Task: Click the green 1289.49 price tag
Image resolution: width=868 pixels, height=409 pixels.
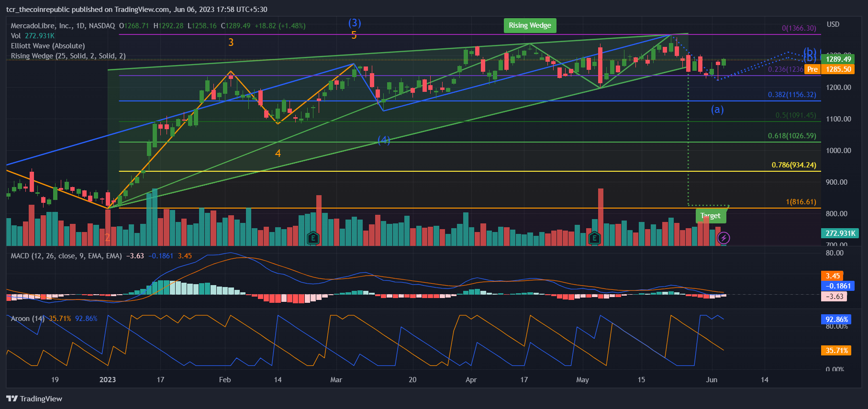Action: click(838, 59)
